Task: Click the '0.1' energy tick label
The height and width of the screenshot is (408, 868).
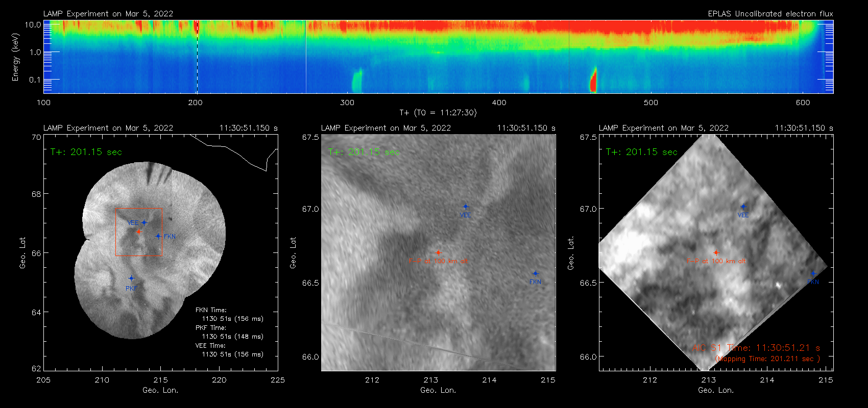Action: [x=35, y=80]
